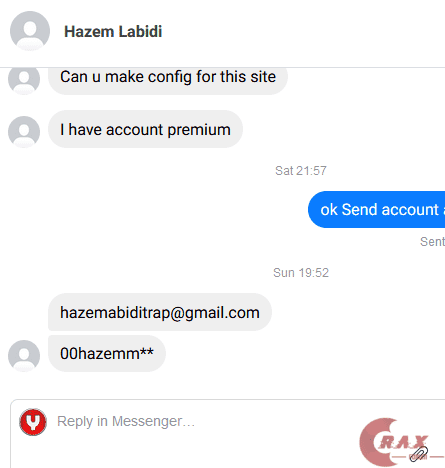Screen dimensions: 445x468
Task: Click the paperclip attachment icon
Action: (x=419, y=454)
